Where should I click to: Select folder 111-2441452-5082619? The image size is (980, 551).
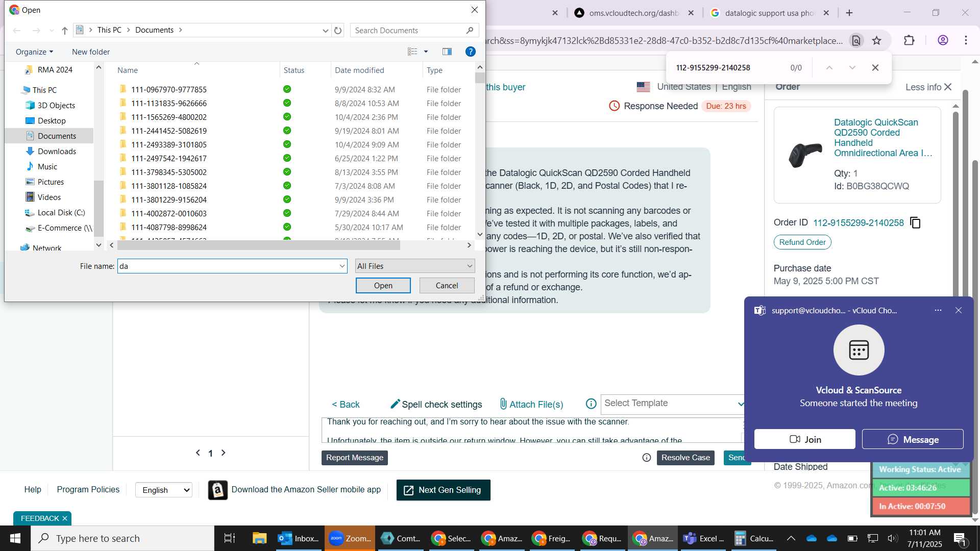[x=169, y=131]
